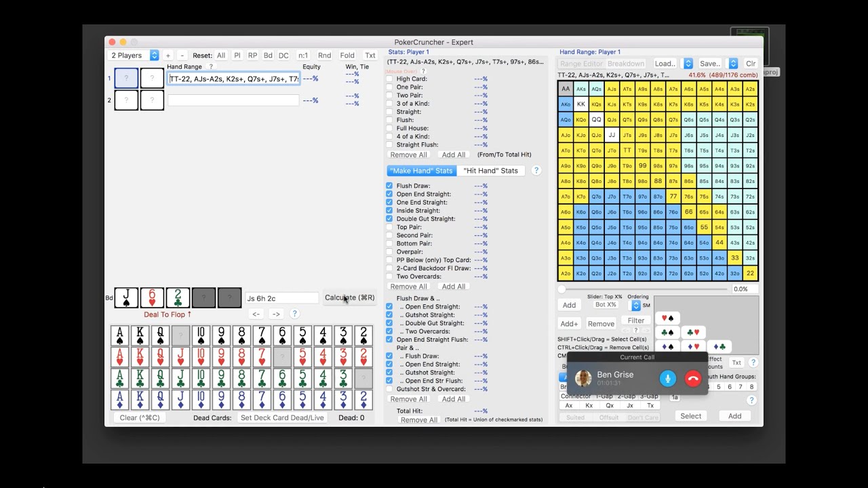
Task: Open the Range Editor tab
Action: [x=581, y=64]
